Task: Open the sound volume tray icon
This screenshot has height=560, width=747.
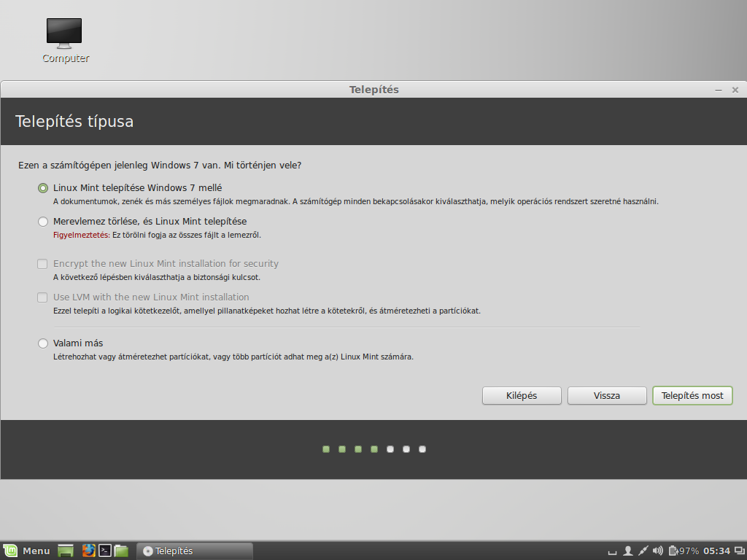Action: pos(658,551)
